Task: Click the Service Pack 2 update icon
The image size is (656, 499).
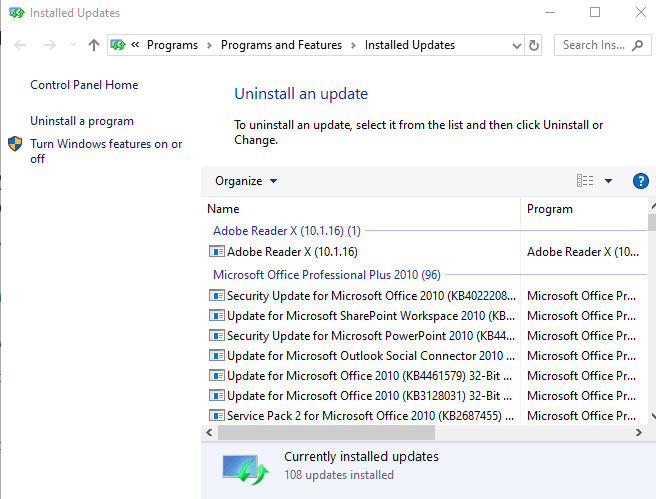Action: [217, 415]
